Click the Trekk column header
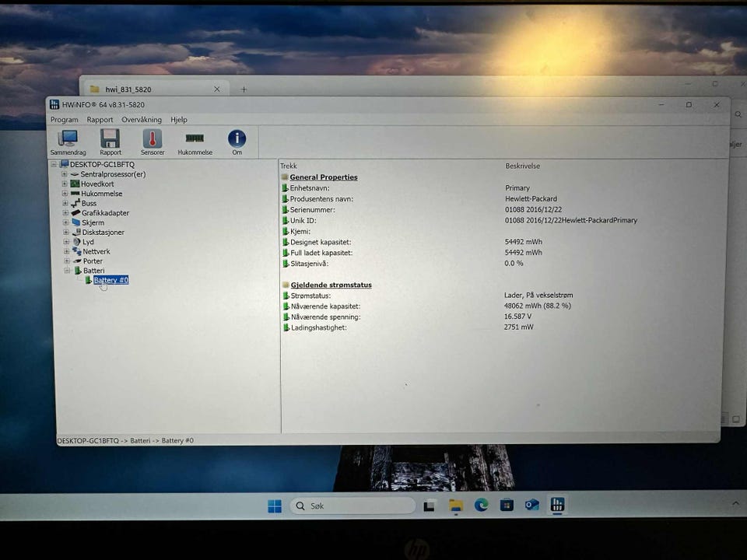 288,166
